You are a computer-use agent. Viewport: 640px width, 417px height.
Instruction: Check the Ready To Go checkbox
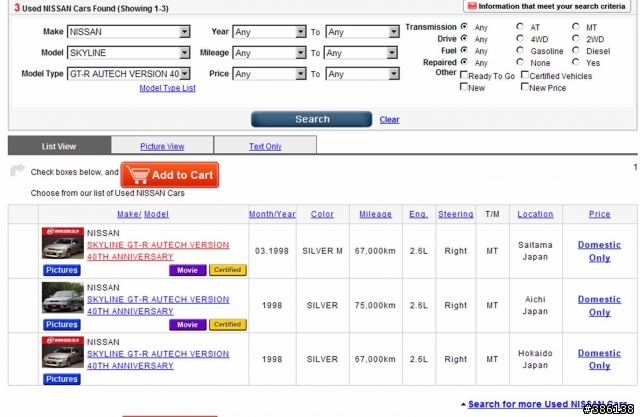[464, 75]
